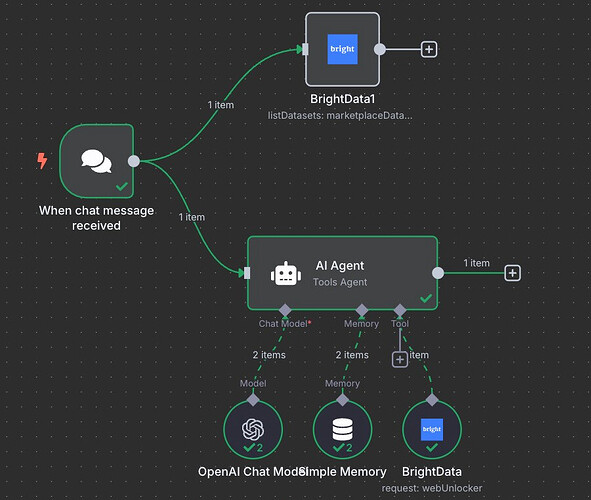Viewport: 591px width, 500px height.
Task: Open the OpenAI Chat Model node
Action: coord(253,430)
